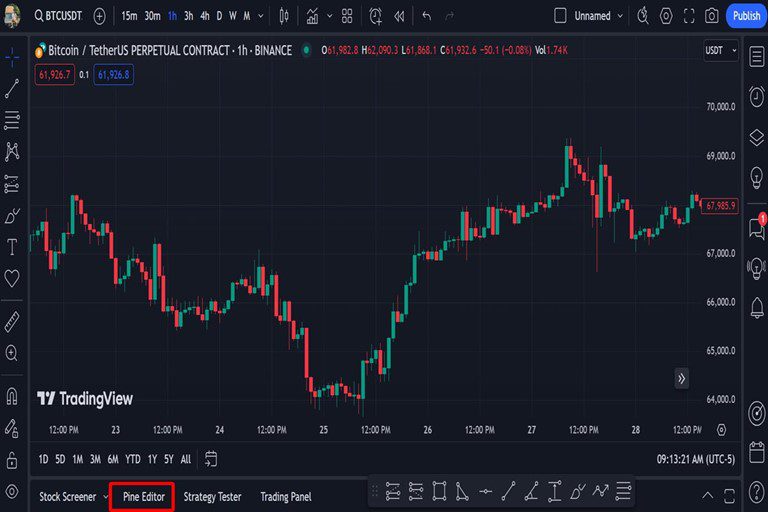The width and height of the screenshot is (768, 512).
Task: Open the alerts panel clock icon
Action: click(x=756, y=97)
